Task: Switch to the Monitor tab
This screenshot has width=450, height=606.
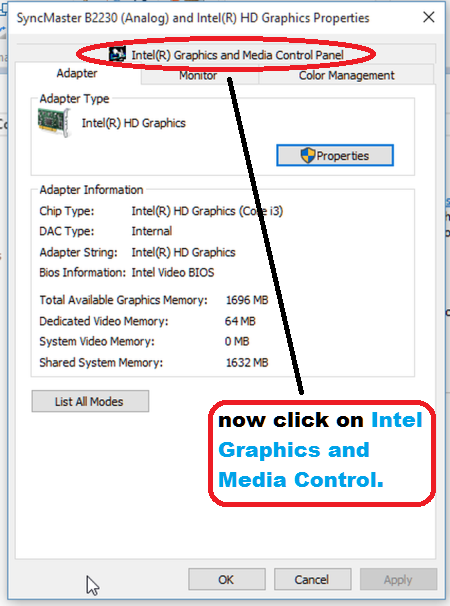Action: [x=198, y=75]
